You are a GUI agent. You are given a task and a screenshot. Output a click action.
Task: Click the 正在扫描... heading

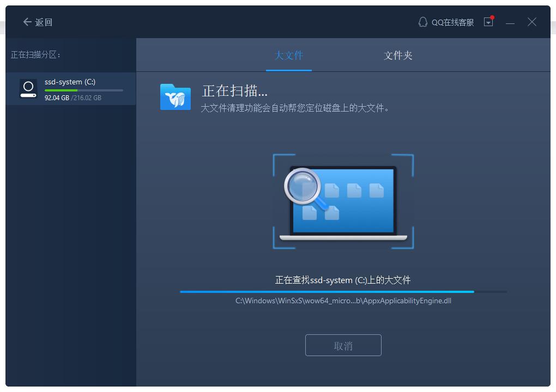coord(235,91)
